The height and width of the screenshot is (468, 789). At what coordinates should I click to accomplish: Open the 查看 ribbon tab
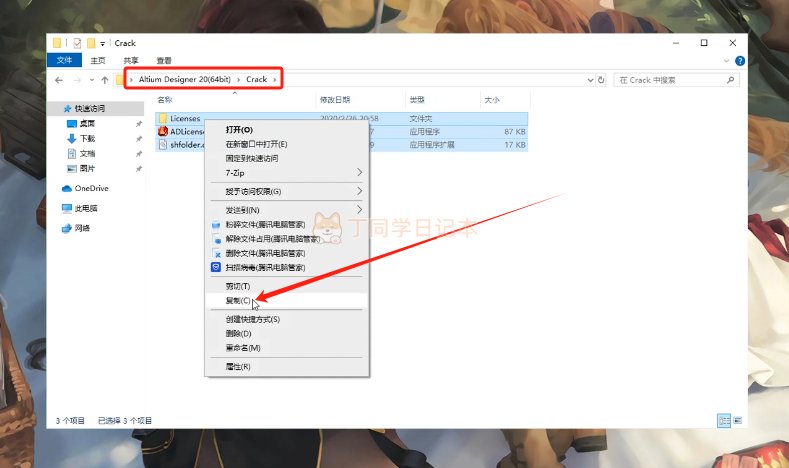[164, 60]
